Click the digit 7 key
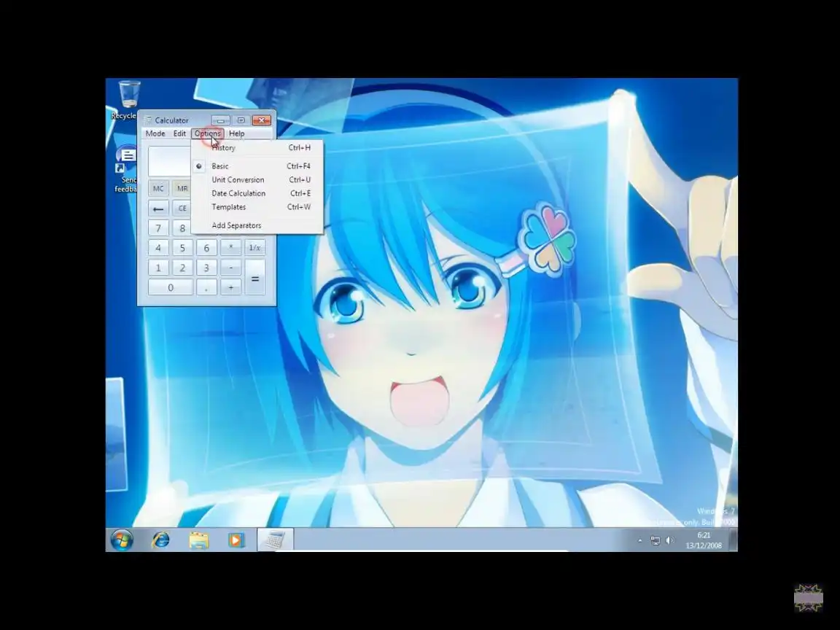840x630 pixels. click(x=158, y=228)
